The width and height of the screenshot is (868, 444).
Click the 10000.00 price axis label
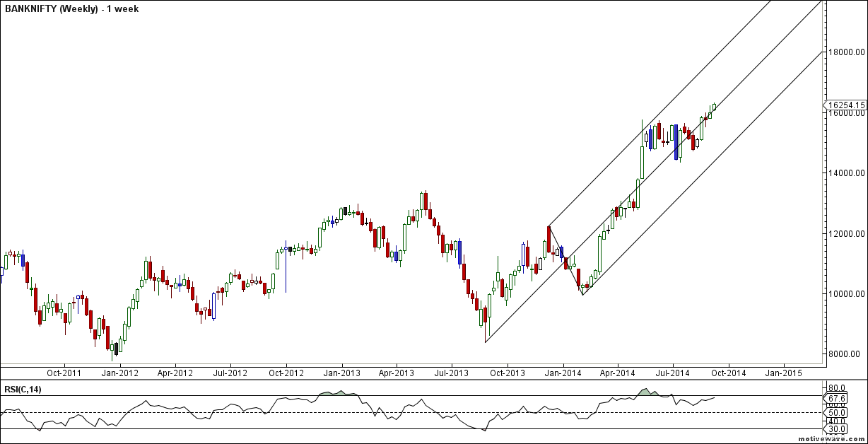(847, 294)
